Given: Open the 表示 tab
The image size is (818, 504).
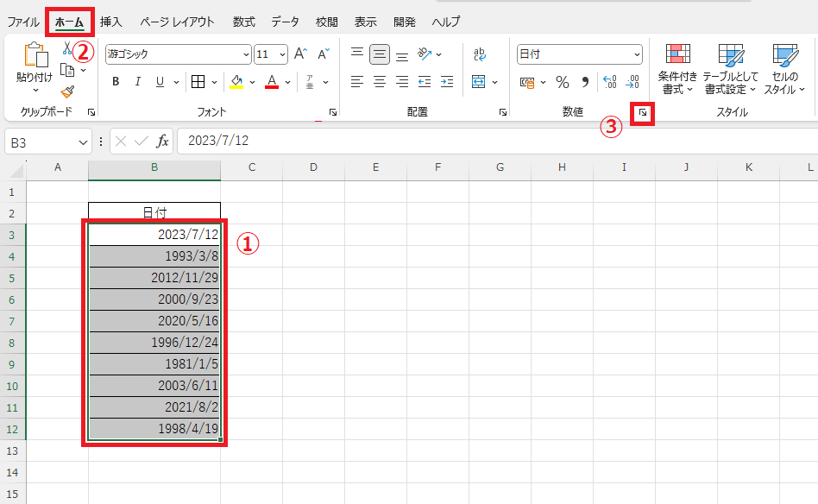Looking at the screenshot, I should 365,22.
